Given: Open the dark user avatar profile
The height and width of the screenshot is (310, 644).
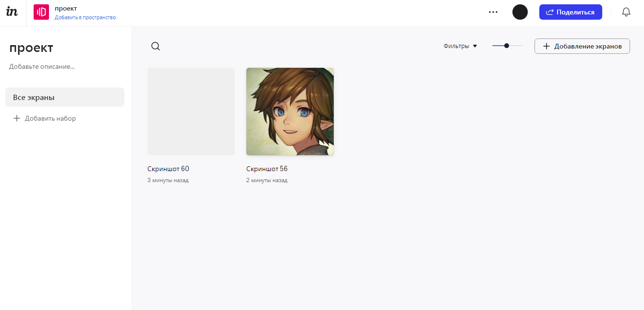Looking at the screenshot, I should point(520,12).
